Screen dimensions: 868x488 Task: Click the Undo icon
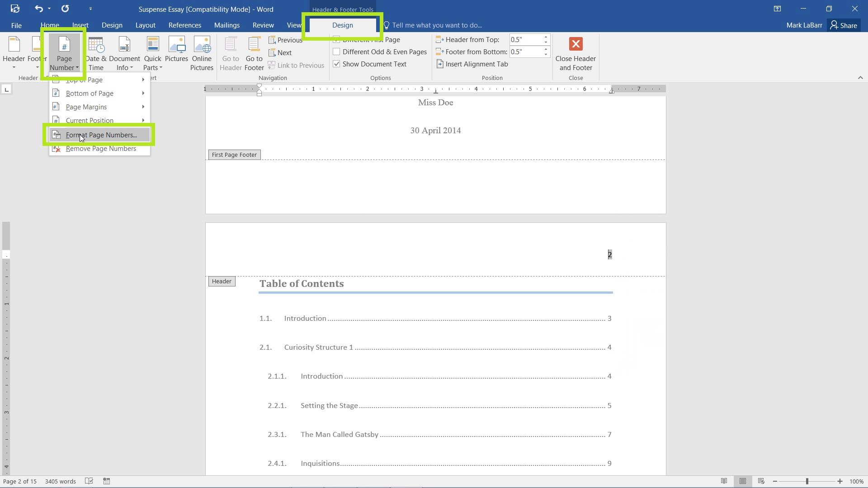pos(39,9)
